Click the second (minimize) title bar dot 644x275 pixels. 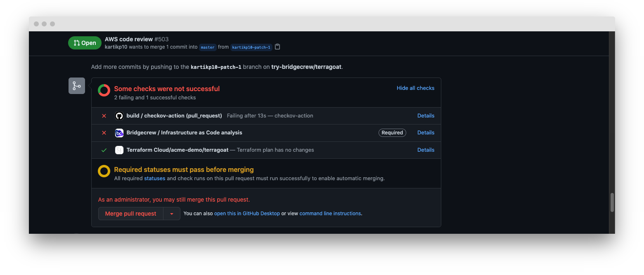tap(45, 24)
